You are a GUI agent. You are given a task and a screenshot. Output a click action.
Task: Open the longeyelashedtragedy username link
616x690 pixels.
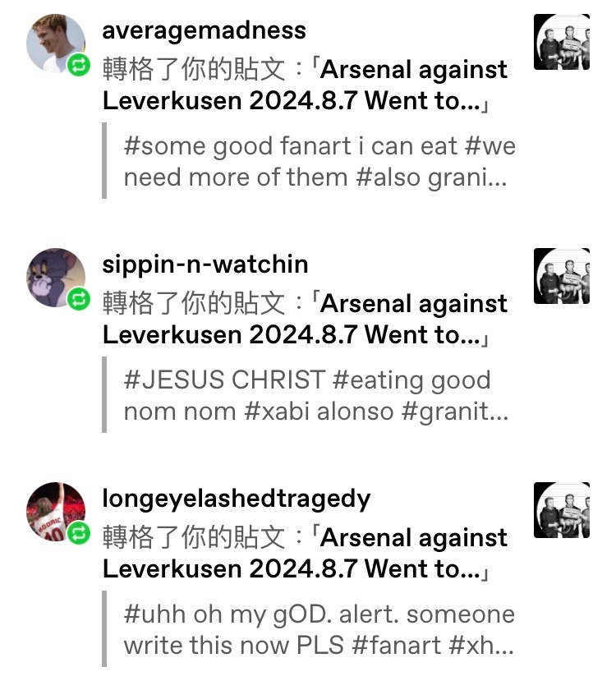(x=237, y=499)
